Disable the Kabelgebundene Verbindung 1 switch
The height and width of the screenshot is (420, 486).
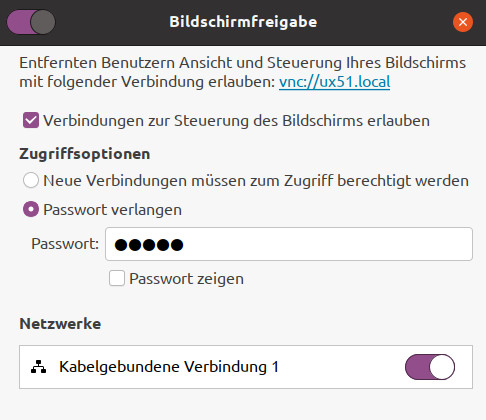(x=430, y=367)
